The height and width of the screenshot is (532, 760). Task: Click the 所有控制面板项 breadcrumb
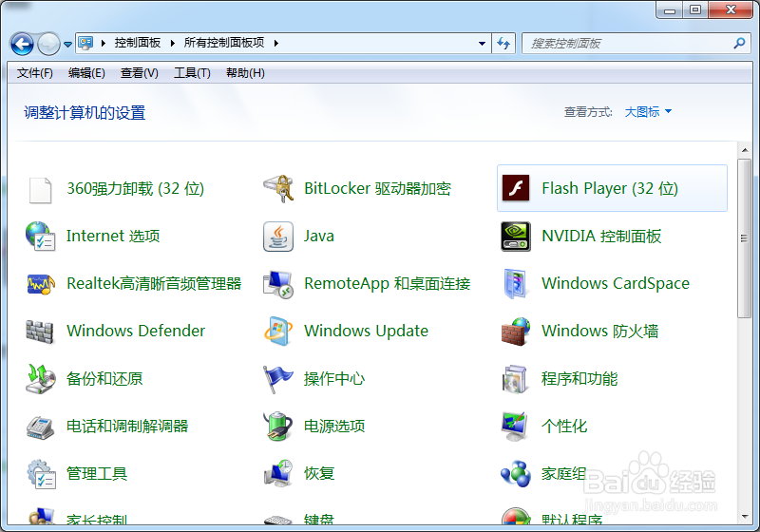[224, 43]
